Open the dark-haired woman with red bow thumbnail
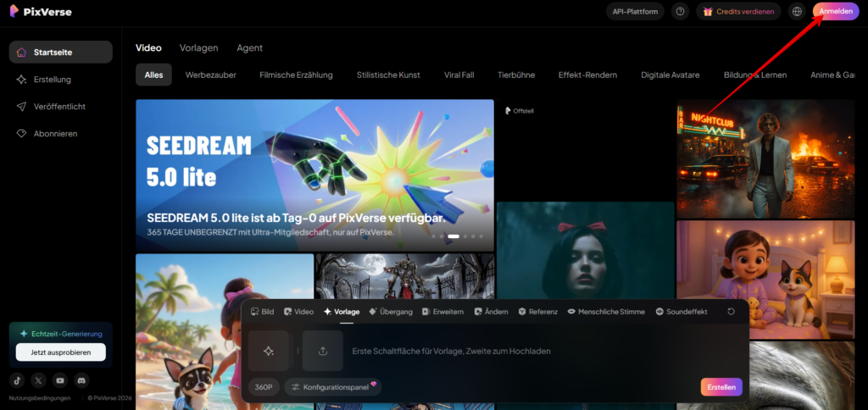 pyautogui.click(x=585, y=252)
